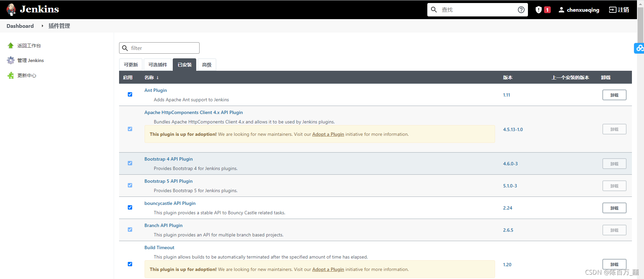Viewport: 644px width, 279px height.
Task: Toggle Bootstrap 5 API Plugin checkbox
Action: point(130,185)
